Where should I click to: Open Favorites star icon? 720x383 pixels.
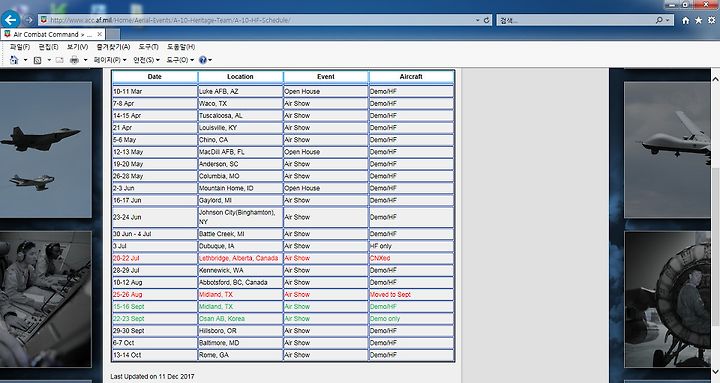(x=698, y=20)
